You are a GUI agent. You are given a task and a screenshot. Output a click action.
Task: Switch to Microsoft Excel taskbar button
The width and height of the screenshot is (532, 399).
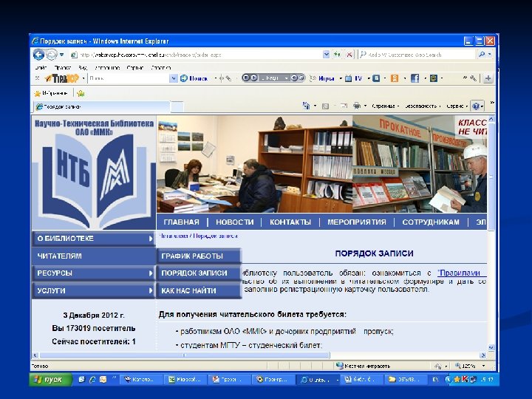pos(186,380)
